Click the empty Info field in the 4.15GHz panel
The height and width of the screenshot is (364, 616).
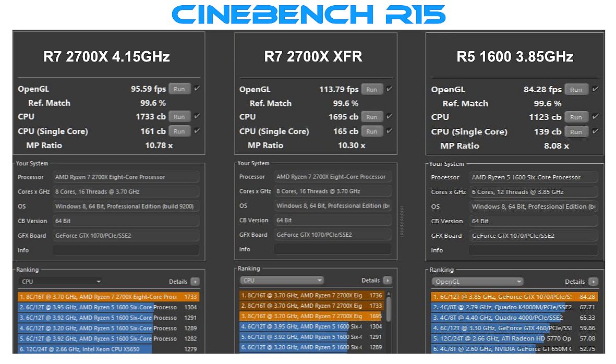pyautogui.click(x=126, y=250)
